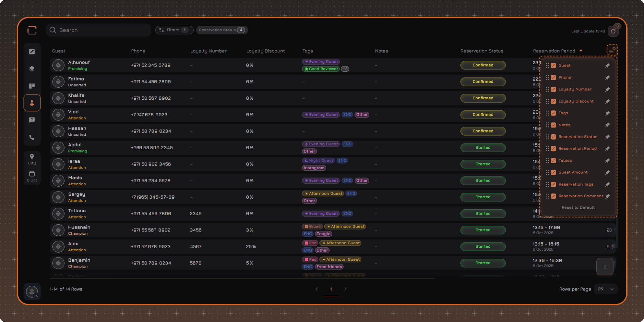The width and height of the screenshot is (644, 322).
Task: Click Fatima's Confirmed status button
Action: tap(483, 82)
